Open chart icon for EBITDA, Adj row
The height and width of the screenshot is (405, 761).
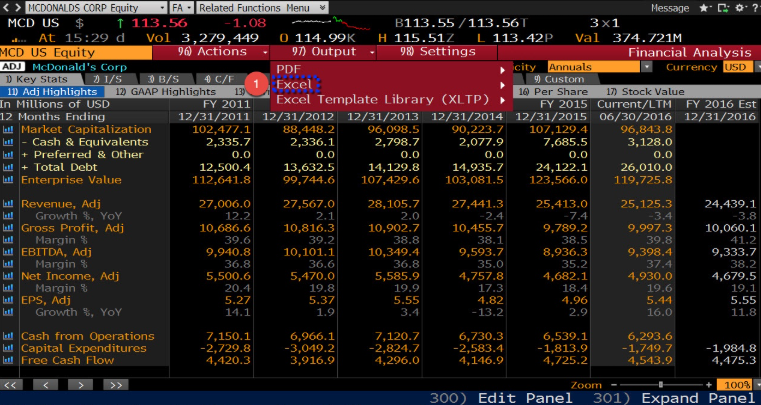[x=8, y=252]
